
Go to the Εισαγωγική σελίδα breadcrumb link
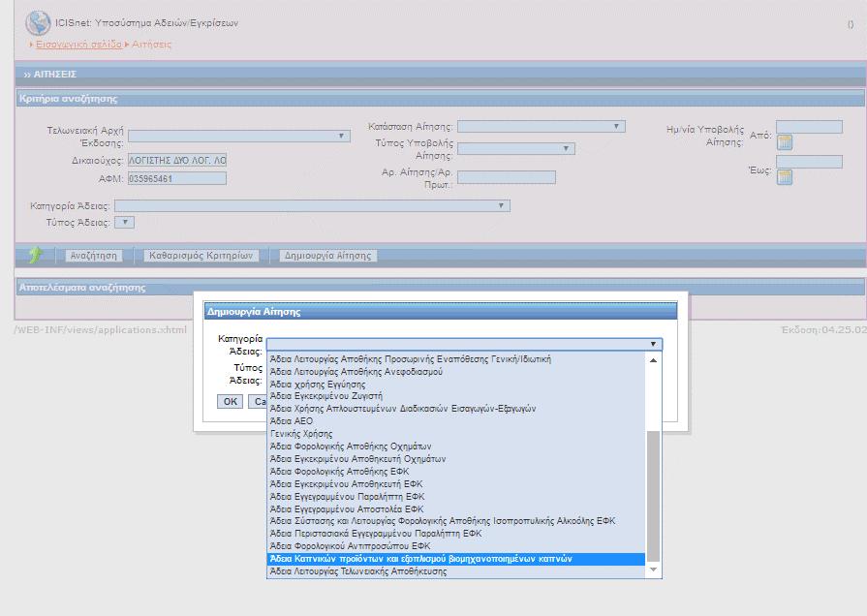tap(78, 45)
